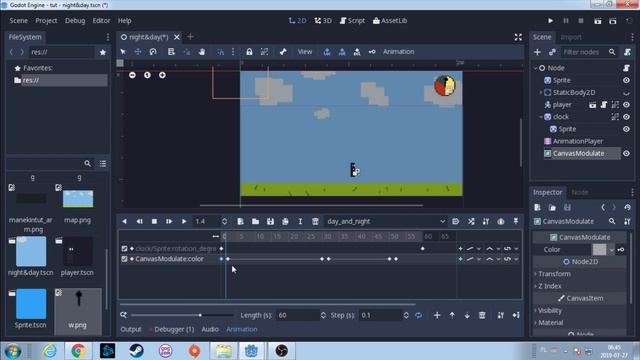Open the Color property dropdown arrow
The height and width of the screenshot is (360, 640).
(x=611, y=250)
